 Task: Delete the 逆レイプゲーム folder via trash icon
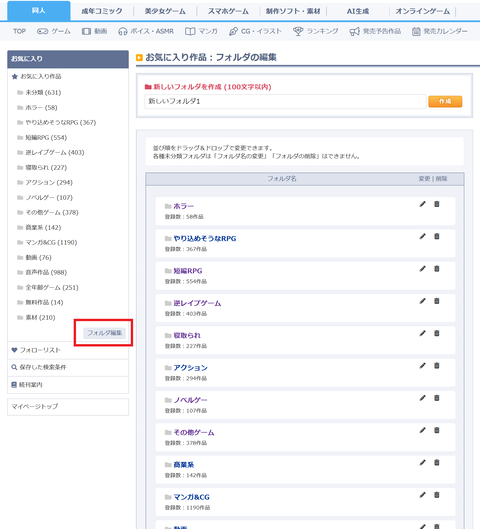pyautogui.click(x=436, y=301)
